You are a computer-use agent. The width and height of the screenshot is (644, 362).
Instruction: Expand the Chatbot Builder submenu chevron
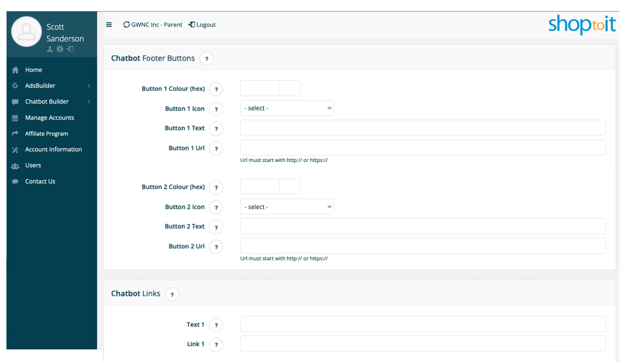(x=89, y=102)
